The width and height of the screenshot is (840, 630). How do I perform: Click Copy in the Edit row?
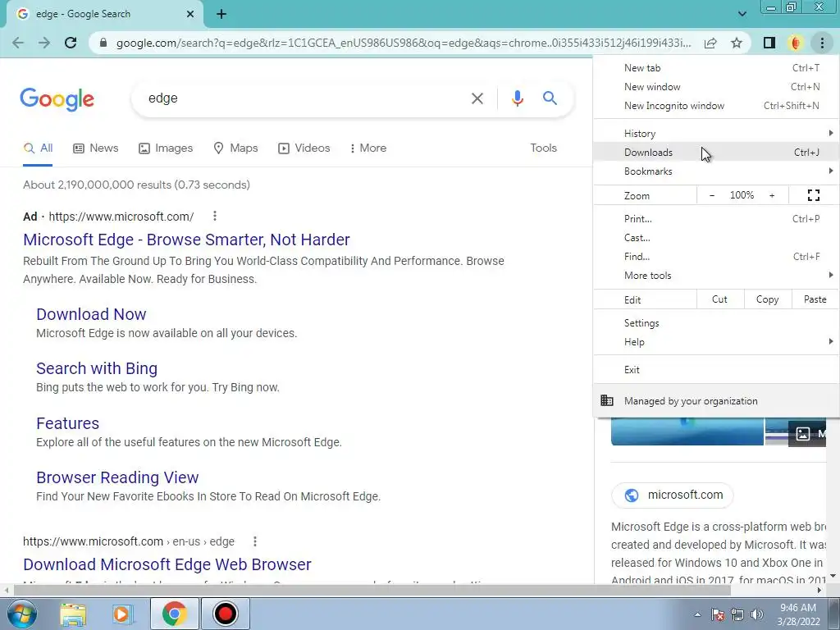click(x=768, y=299)
